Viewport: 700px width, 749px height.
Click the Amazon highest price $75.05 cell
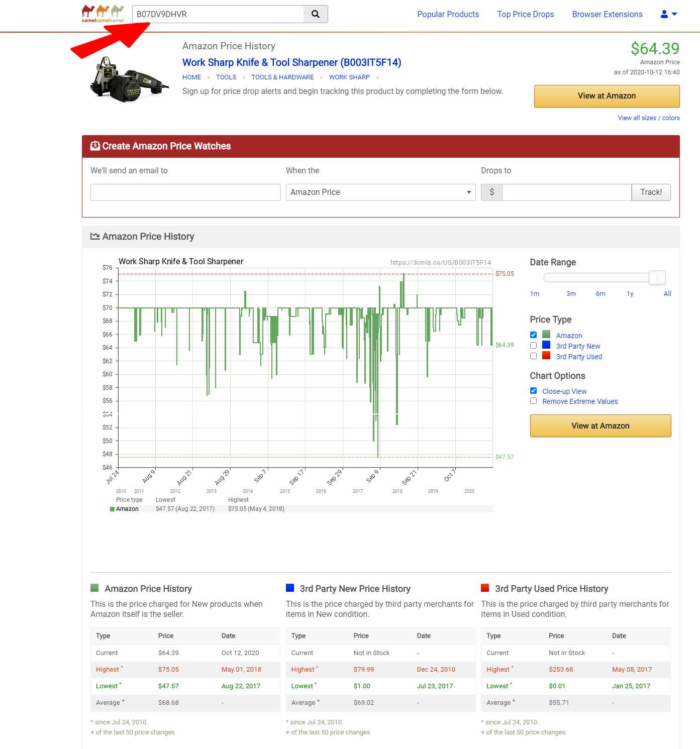(x=168, y=670)
